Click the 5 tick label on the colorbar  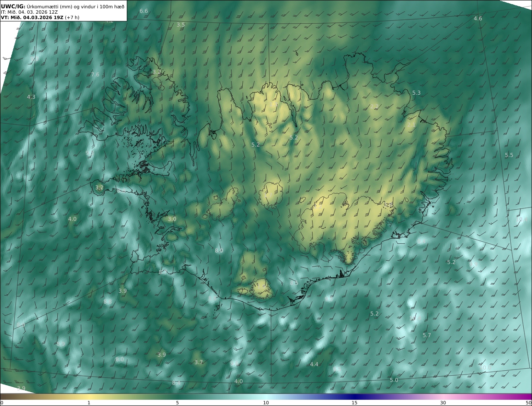177,403
